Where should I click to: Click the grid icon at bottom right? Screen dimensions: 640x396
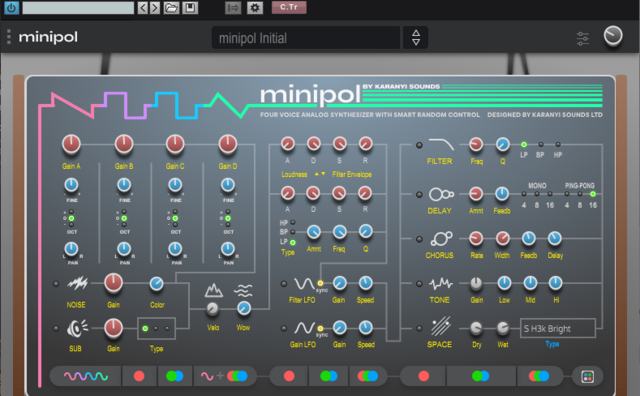[x=588, y=376]
